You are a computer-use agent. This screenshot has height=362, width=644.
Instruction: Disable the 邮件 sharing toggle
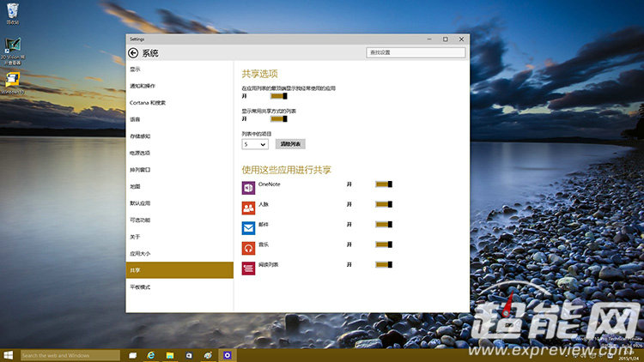383,224
